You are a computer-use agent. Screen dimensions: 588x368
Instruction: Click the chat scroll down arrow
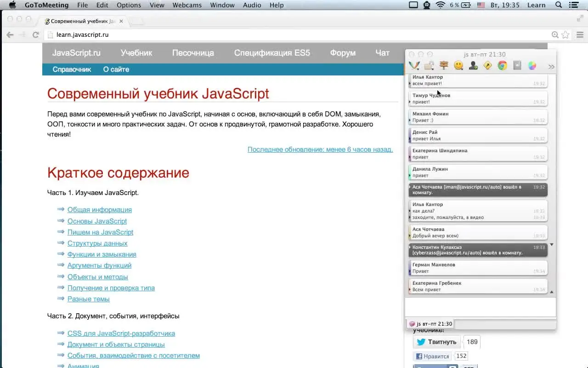click(552, 245)
